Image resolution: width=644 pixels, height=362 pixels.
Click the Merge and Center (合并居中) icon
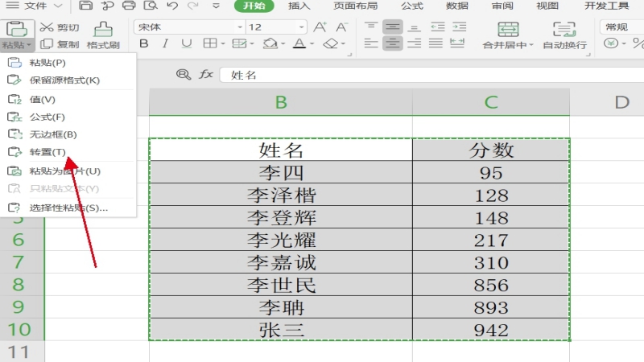point(508,29)
